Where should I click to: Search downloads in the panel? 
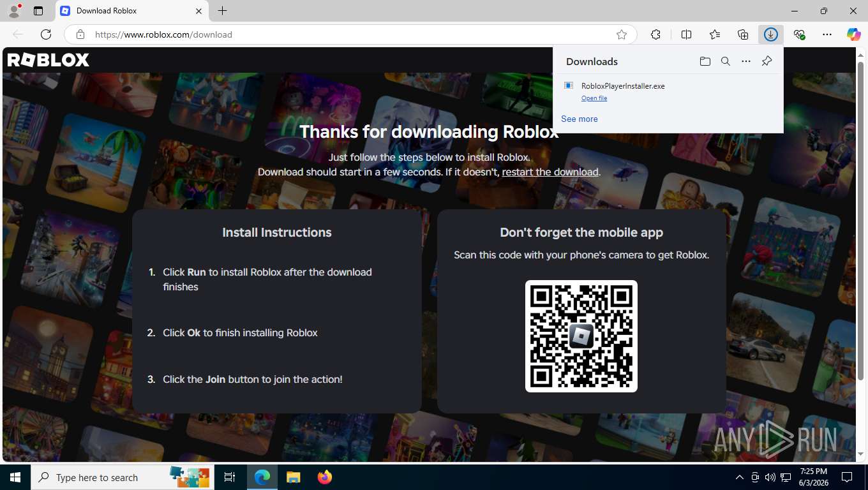[x=726, y=61]
